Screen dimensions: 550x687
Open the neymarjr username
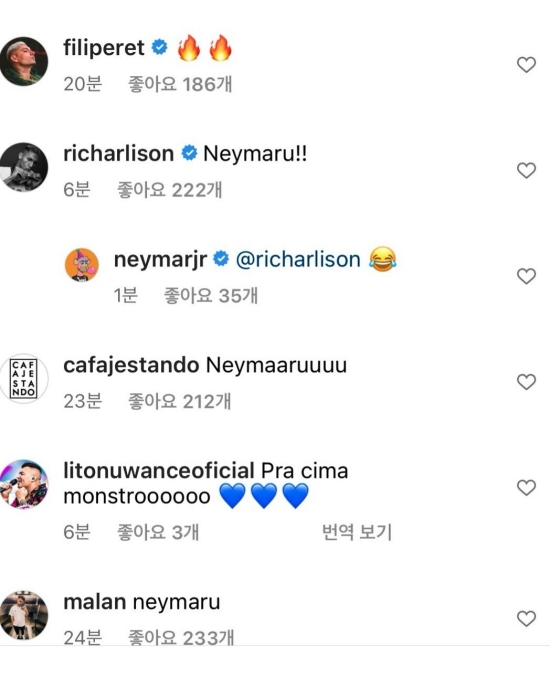click(160, 259)
